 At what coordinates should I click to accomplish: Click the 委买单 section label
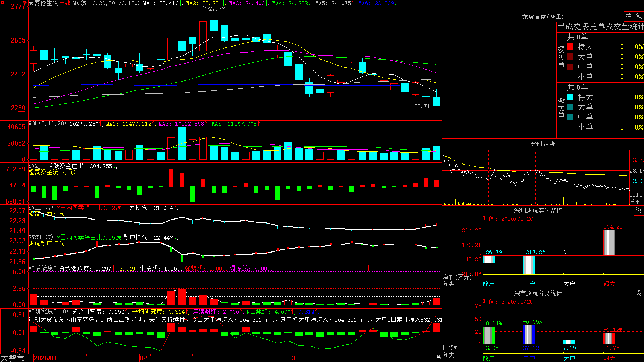pyautogui.click(x=561, y=58)
